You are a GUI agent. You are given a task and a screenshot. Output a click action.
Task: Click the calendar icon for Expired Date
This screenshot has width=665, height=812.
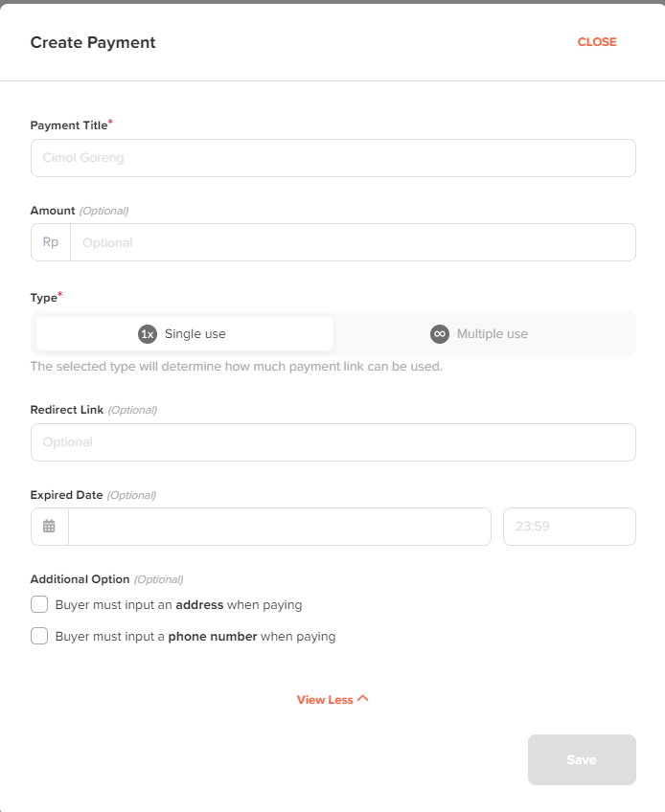click(x=48, y=526)
